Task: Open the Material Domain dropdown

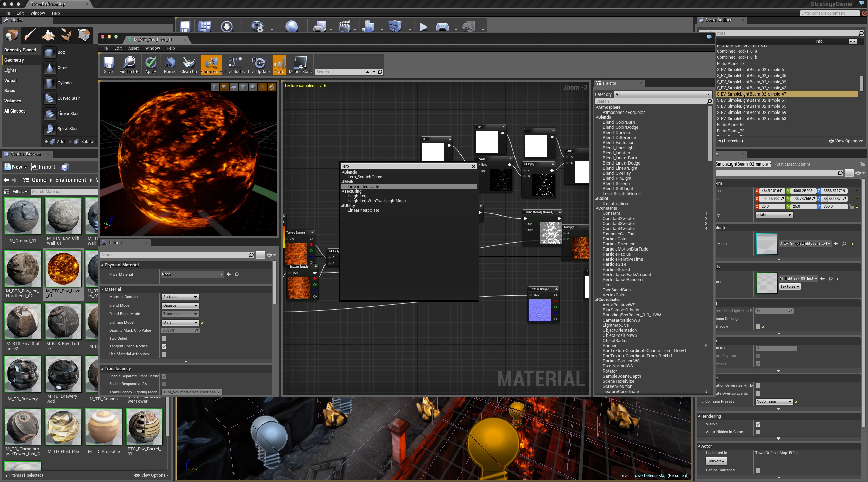Action: tap(180, 297)
